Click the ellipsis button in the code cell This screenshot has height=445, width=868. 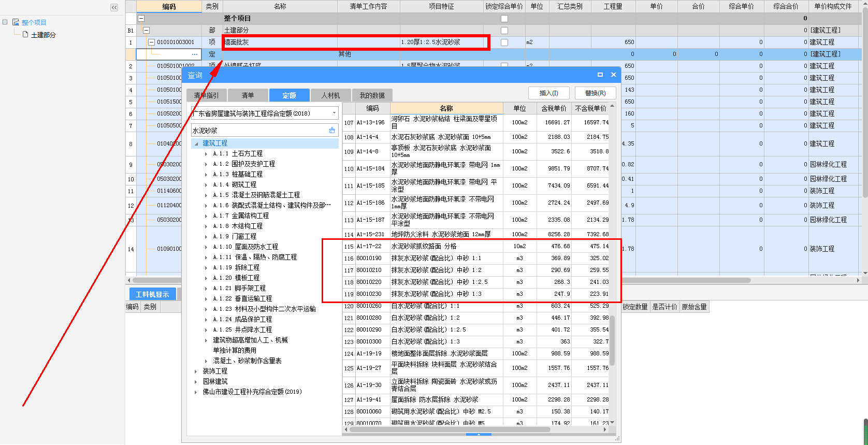tap(195, 54)
